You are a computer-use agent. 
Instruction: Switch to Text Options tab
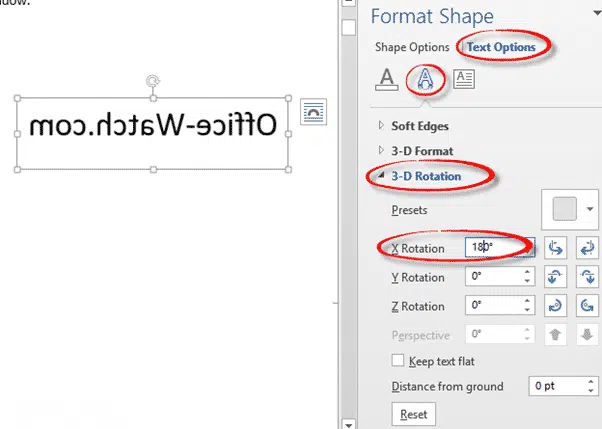501,47
